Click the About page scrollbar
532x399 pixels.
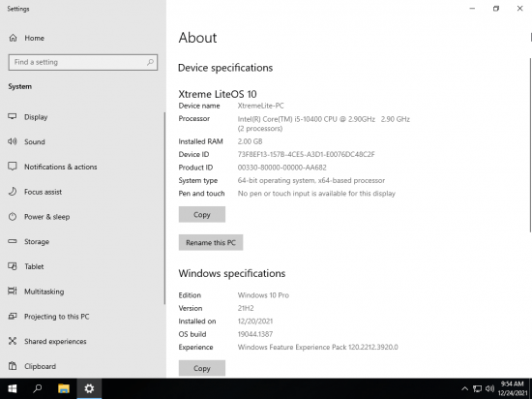[530, 145]
